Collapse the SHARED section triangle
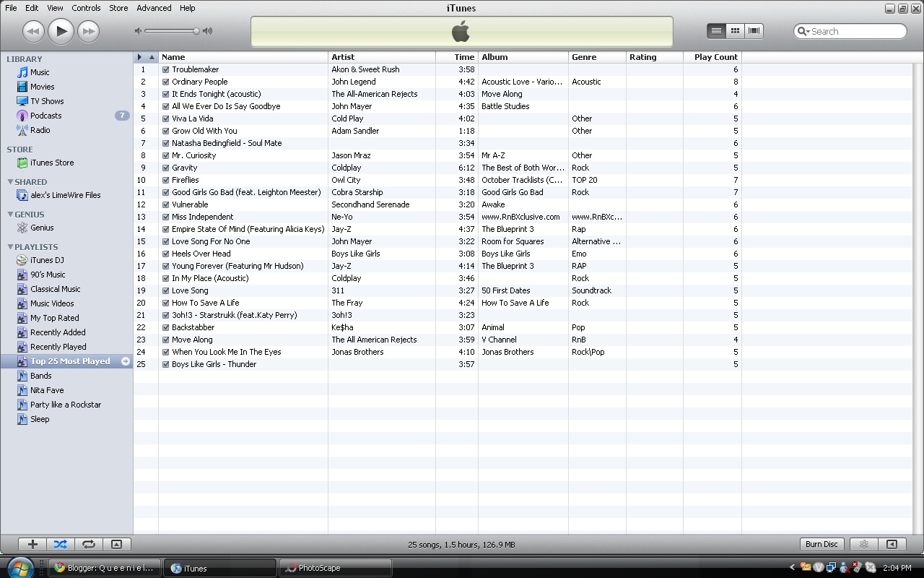Viewport: 924px width, 578px height. coord(10,182)
